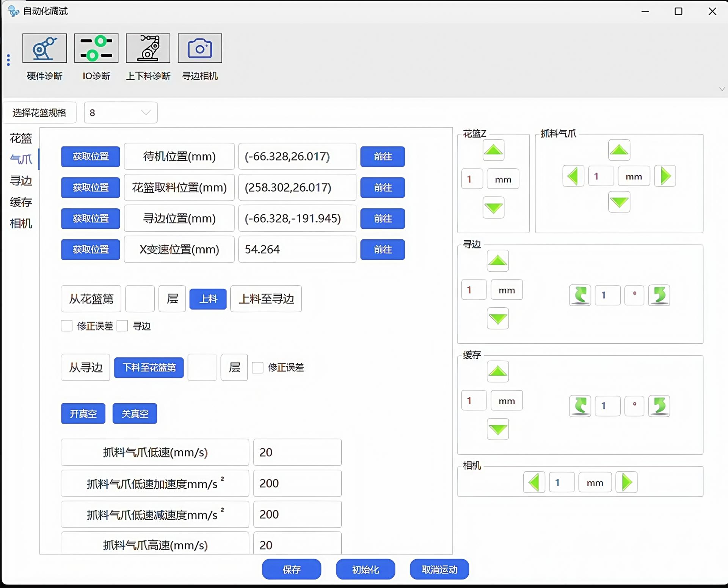Open the toolbar three-dots handle

pos(8,60)
